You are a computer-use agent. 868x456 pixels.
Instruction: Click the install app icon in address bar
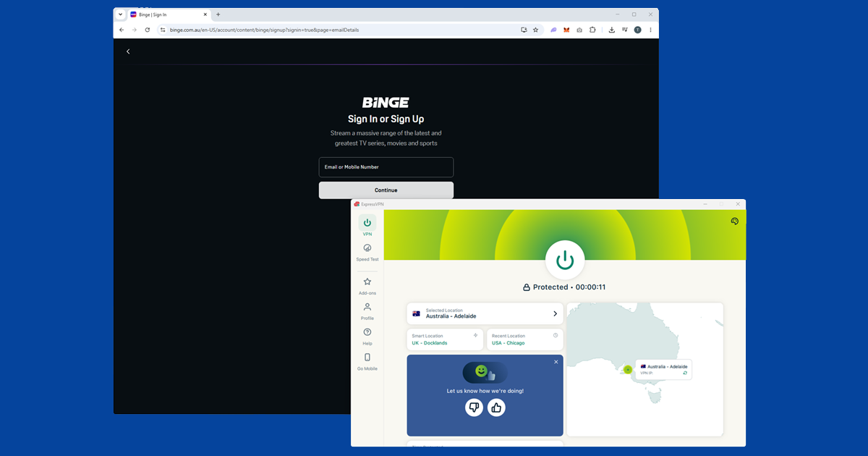[524, 30]
